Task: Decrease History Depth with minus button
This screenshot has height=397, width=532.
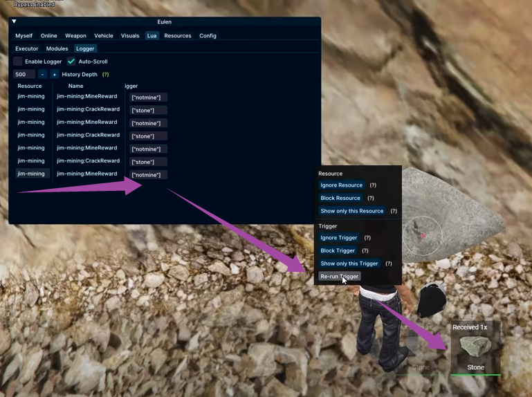Action: pyautogui.click(x=42, y=74)
